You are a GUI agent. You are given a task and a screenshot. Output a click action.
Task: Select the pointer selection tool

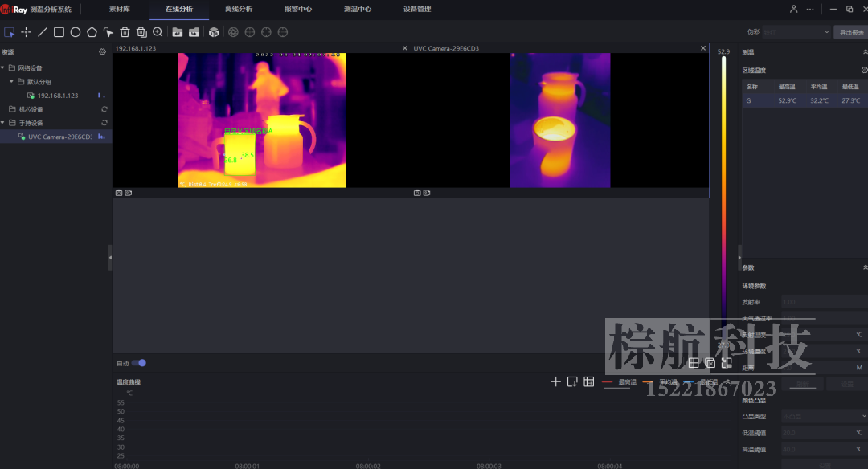pos(9,32)
